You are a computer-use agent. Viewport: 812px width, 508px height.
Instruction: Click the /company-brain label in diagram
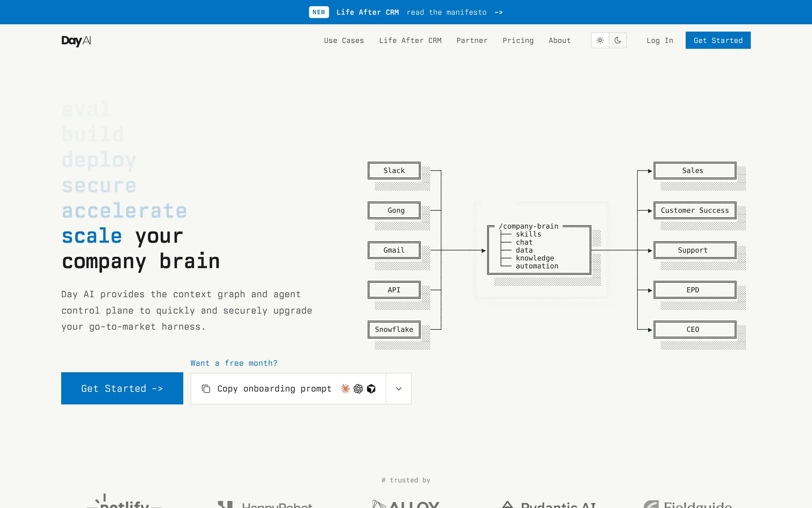529,226
